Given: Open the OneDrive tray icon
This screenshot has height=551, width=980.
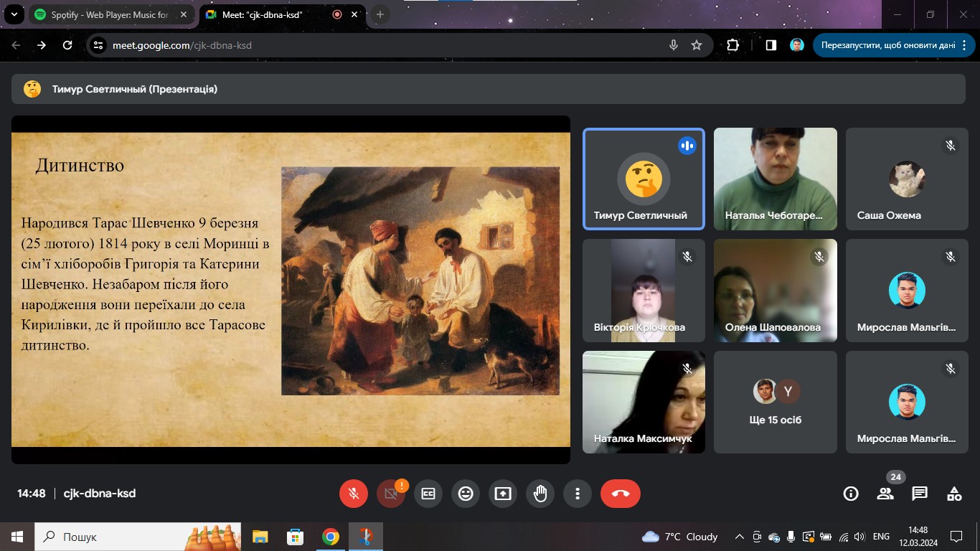Looking at the screenshot, I should 774,537.
